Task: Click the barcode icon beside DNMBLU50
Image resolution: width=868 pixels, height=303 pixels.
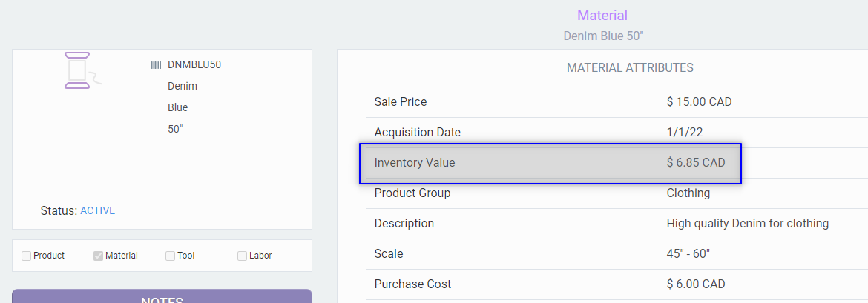Action: tap(156, 65)
